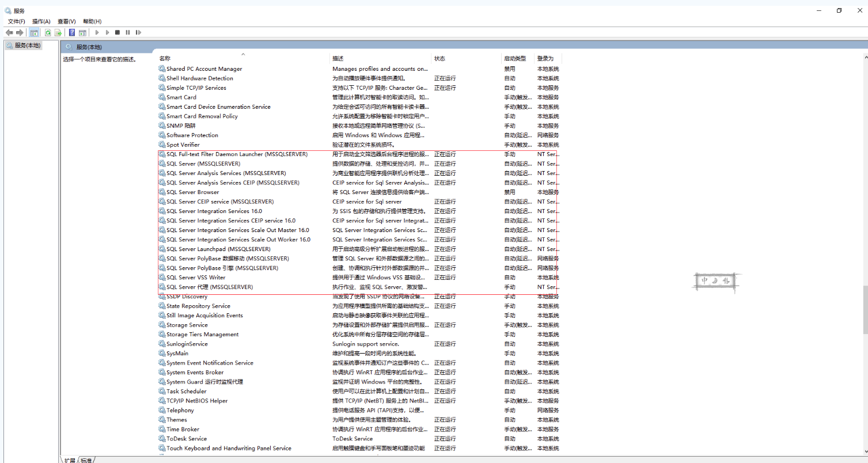Click the pause service toolbar icon
868x463 pixels.
[128, 33]
